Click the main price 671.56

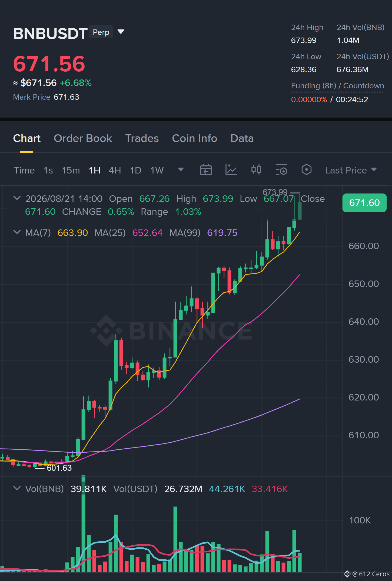pyautogui.click(x=49, y=64)
